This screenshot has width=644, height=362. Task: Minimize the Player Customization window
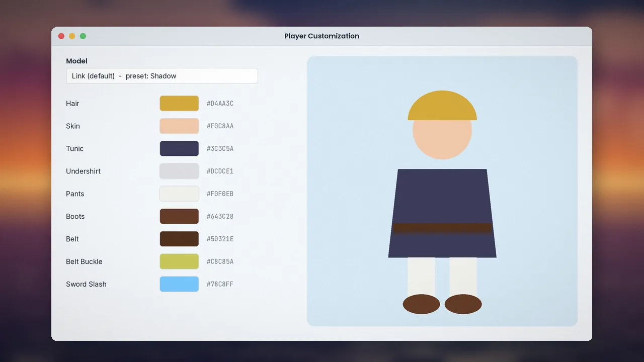click(x=72, y=36)
